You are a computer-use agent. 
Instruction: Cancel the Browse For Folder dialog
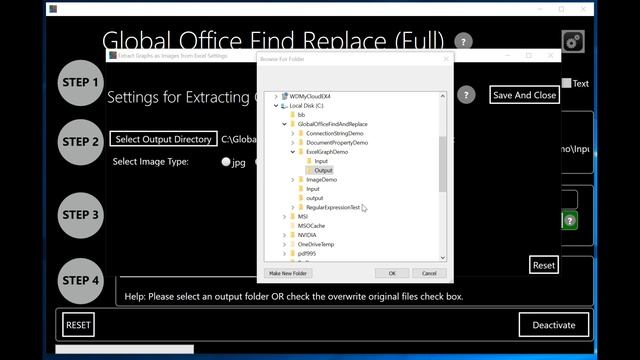[x=429, y=273]
